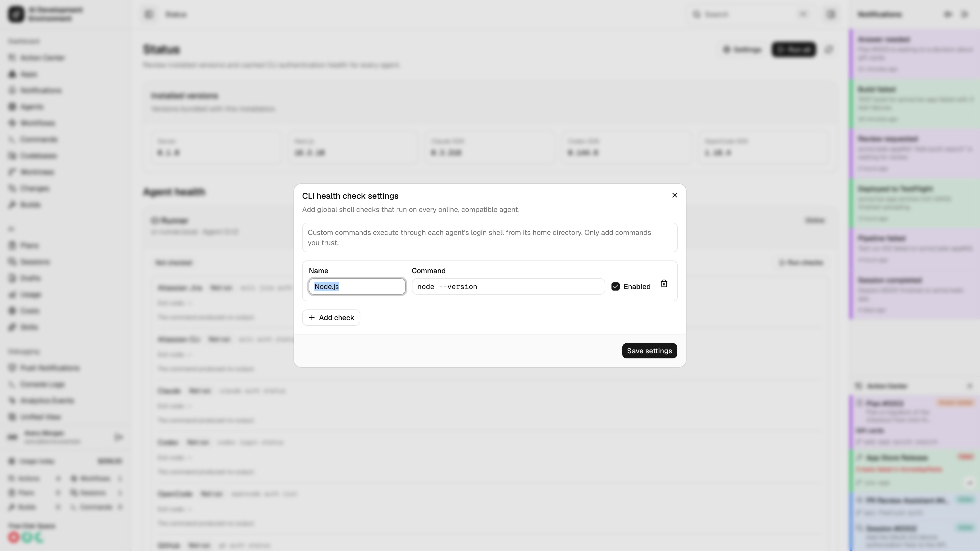Add a new check with Add check
The height and width of the screenshot is (551, 980).
coord(331,318)
